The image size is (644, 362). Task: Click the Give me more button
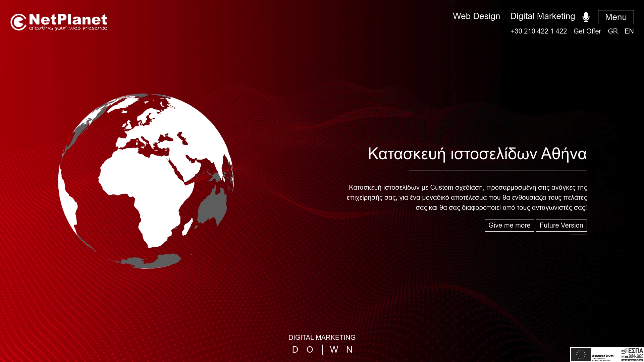tap(509, 226)
